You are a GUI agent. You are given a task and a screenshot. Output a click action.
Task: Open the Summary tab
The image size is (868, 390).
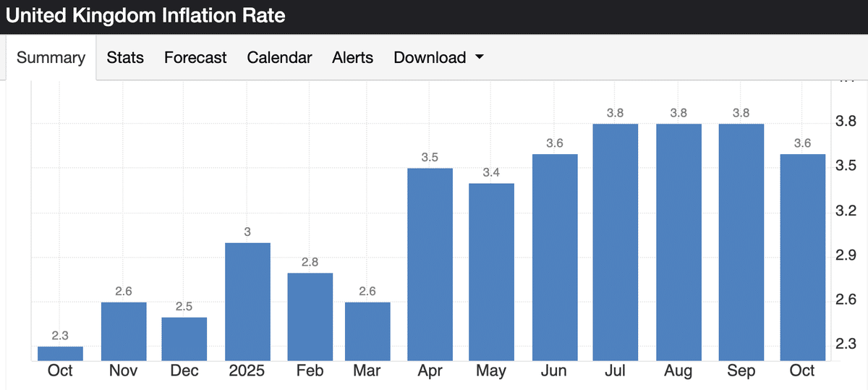[x=51, y=58]
